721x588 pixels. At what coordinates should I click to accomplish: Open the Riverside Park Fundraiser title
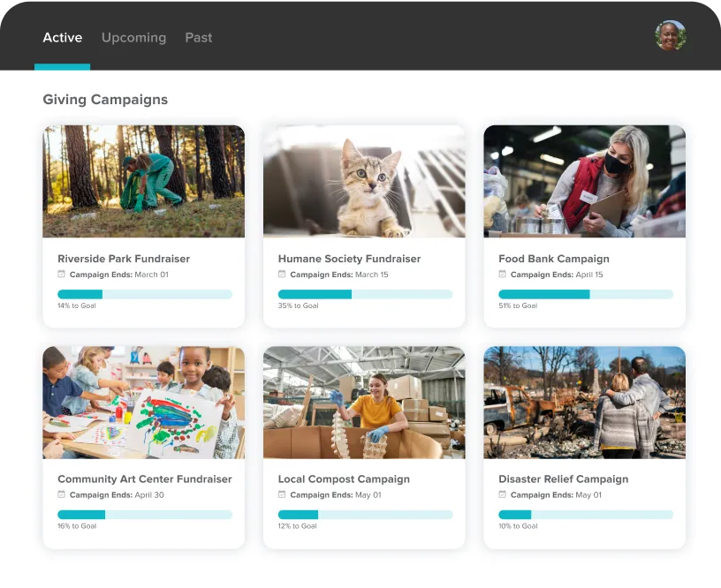coord(124,259)
